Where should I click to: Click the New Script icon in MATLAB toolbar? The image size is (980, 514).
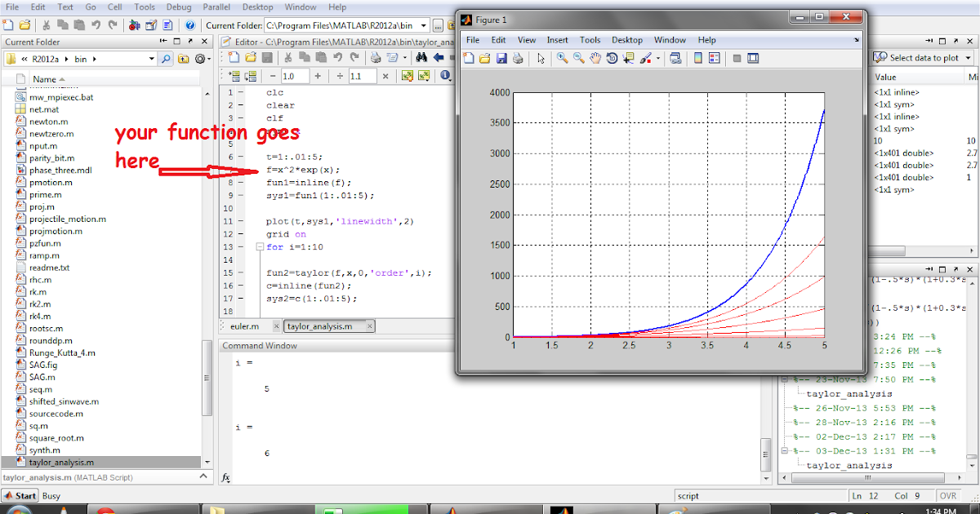pos(9,25)
